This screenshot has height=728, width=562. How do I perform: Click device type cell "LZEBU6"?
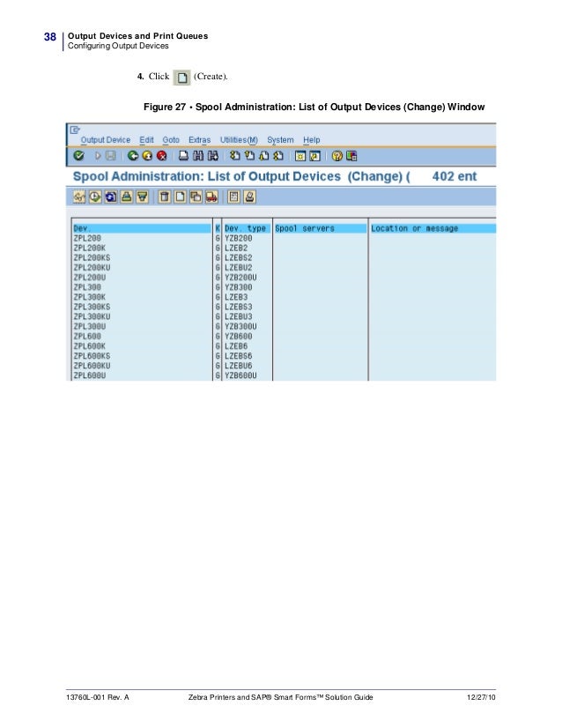[x=239, y=366]
